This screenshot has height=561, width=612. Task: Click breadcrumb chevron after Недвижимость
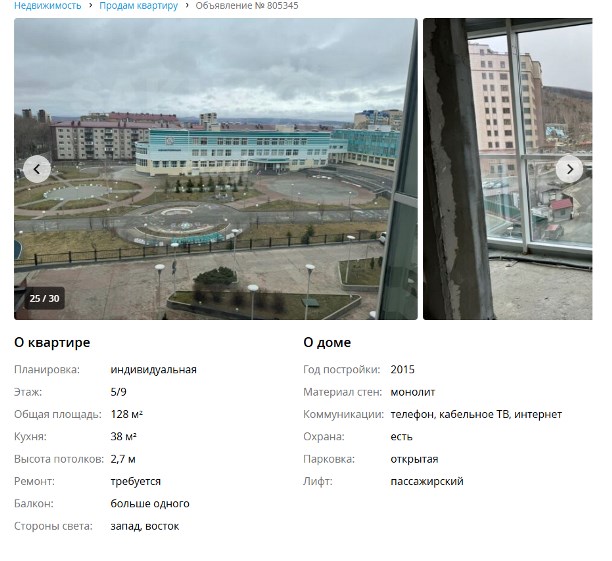point(91,5)
